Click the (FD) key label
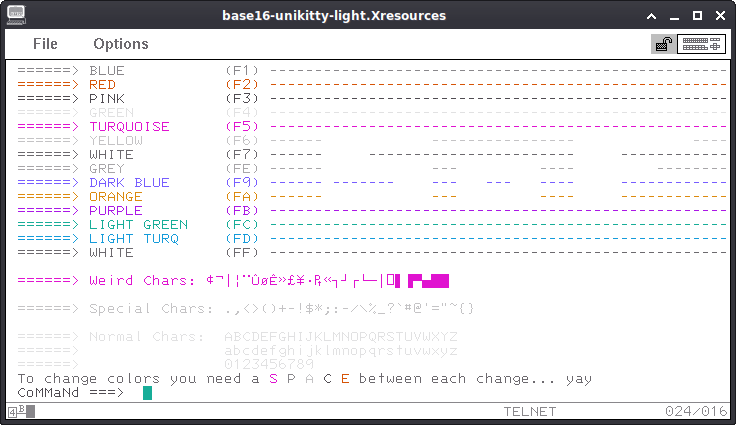The height and width of the screenshot is (425, 736). [x=242, y=239]
